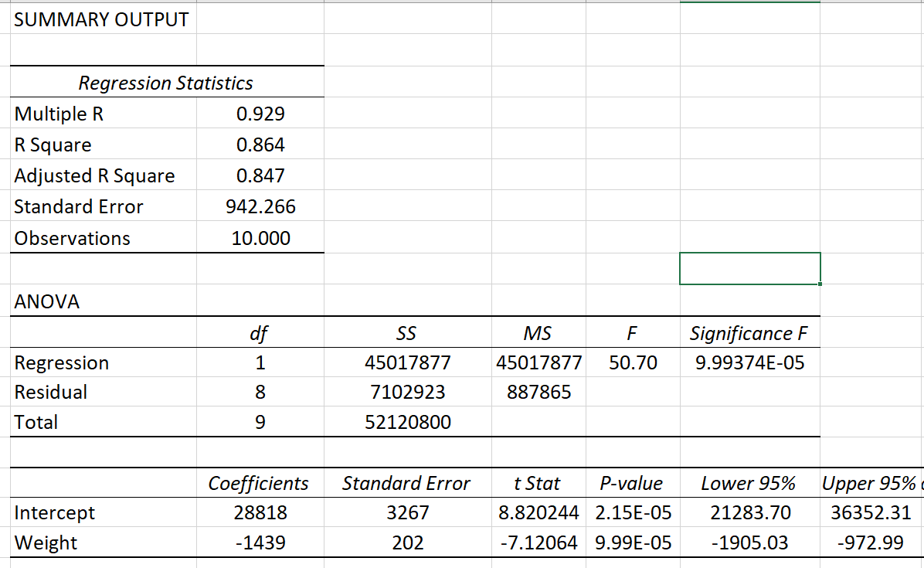Select the P-value column header
The image size is (924, 568).
point(633,483)
